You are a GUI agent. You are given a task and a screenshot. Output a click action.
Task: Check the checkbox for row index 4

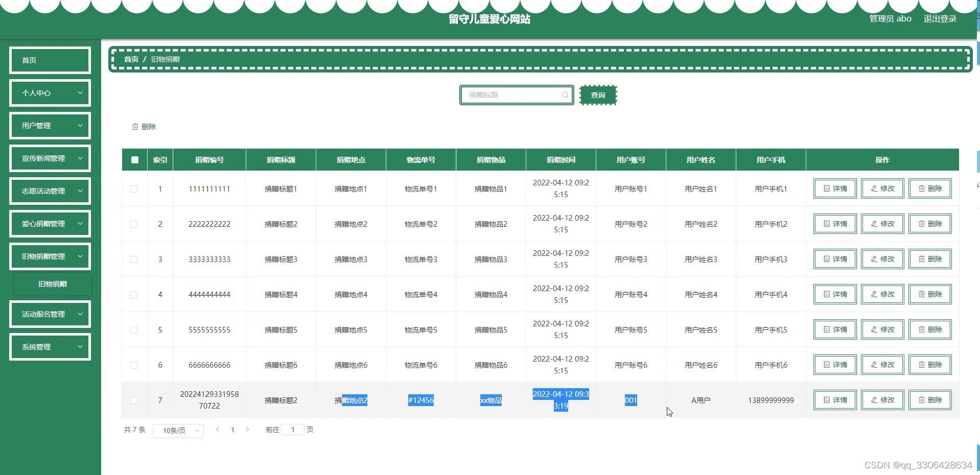click(x=134, y=295)
